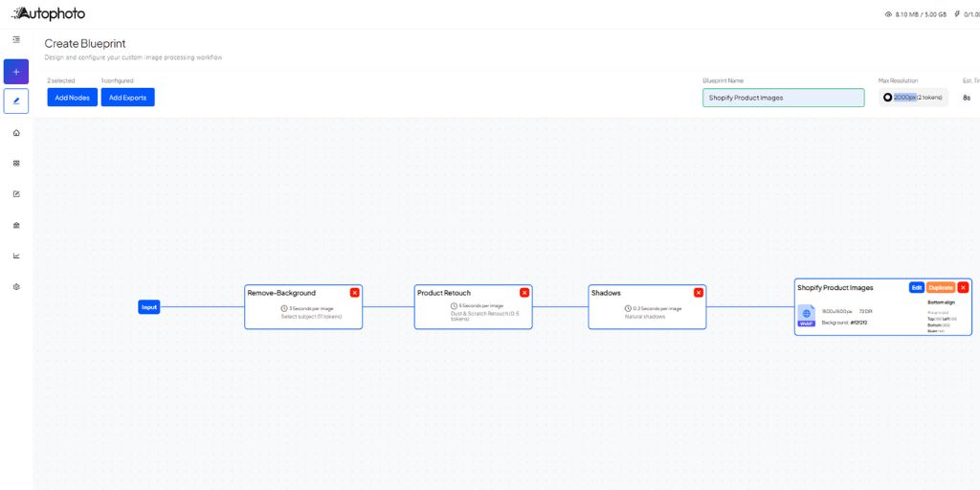Remove the Remove-Background node
Viewport: 980px width, 490px height.
[x=354, y=293]
